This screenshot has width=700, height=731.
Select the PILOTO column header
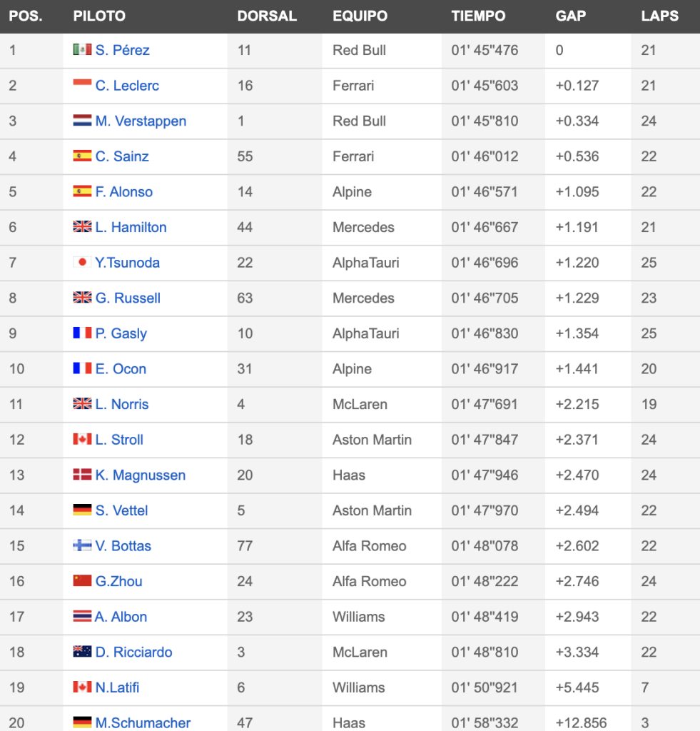[99, 16]
